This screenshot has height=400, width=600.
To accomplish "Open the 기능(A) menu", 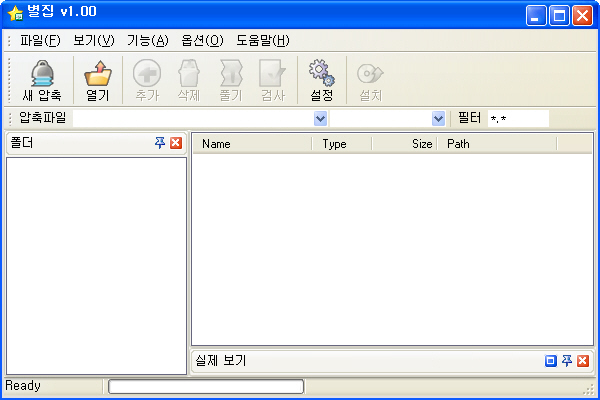I will coord(147,41).
